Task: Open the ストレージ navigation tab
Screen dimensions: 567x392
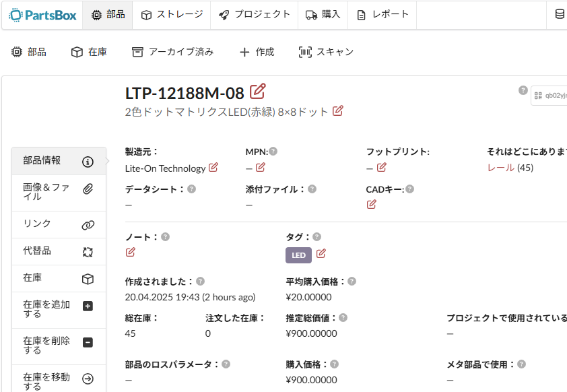Action: [172, 15]
